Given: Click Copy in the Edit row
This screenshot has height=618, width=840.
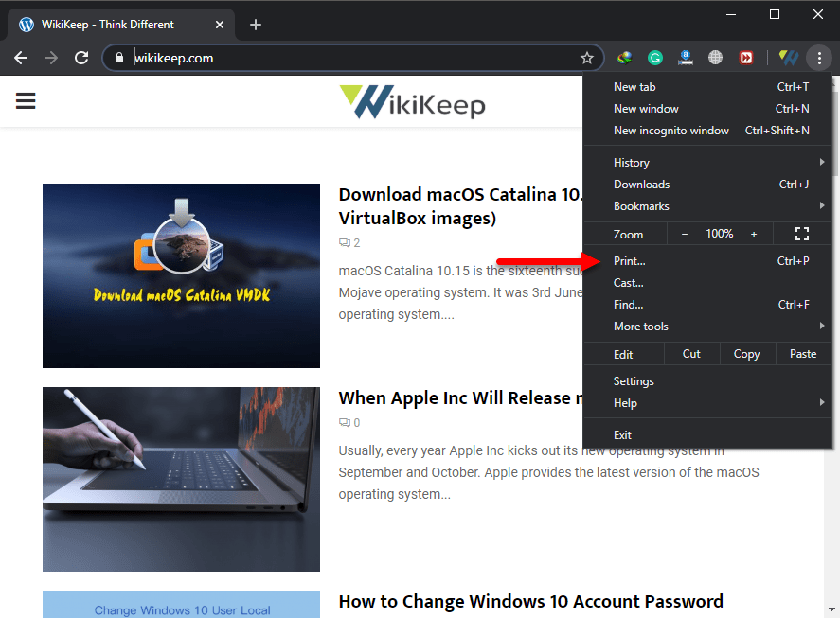Looking at the screenshot, I should 747,354.
